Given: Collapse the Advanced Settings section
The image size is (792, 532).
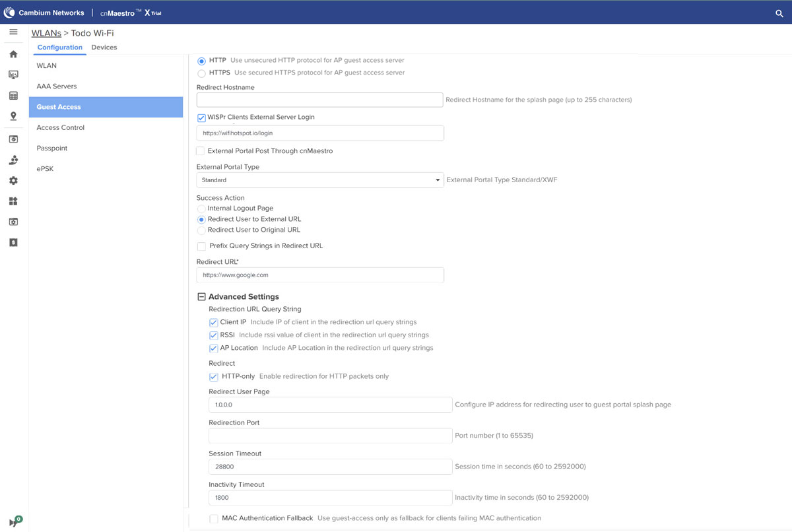Looking at the screenshot, I should (x=202, y=297).
